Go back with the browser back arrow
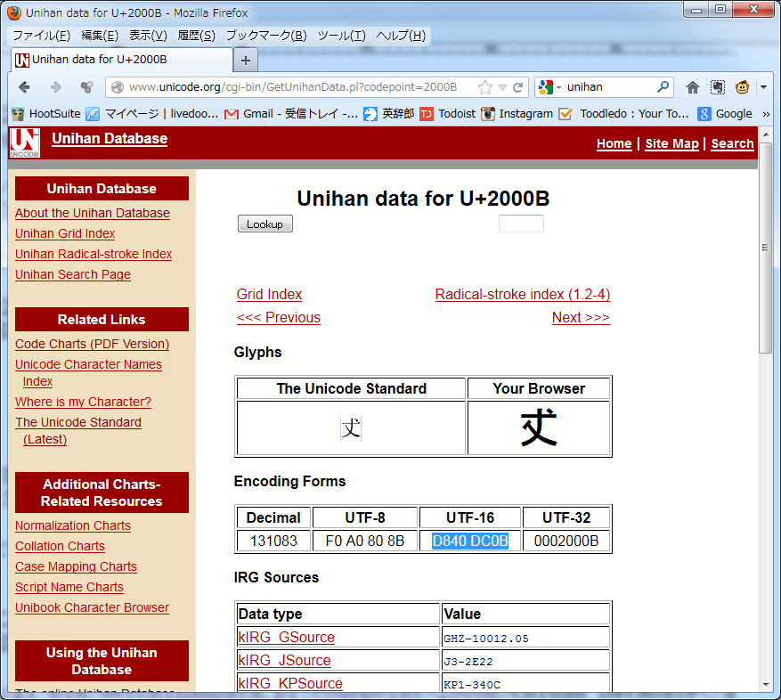The image size is (781, 700). (24, 87)
